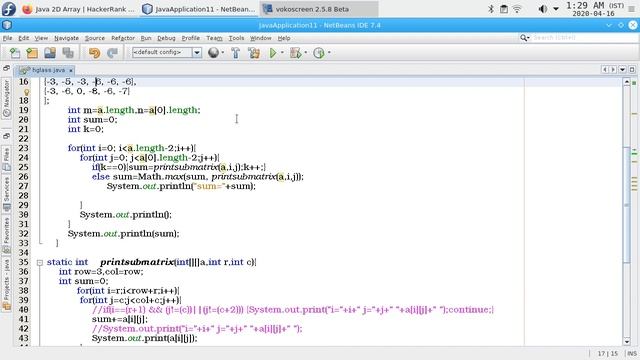Open the View menu
This screenshot has height=360, width=640.
point(41,38)
